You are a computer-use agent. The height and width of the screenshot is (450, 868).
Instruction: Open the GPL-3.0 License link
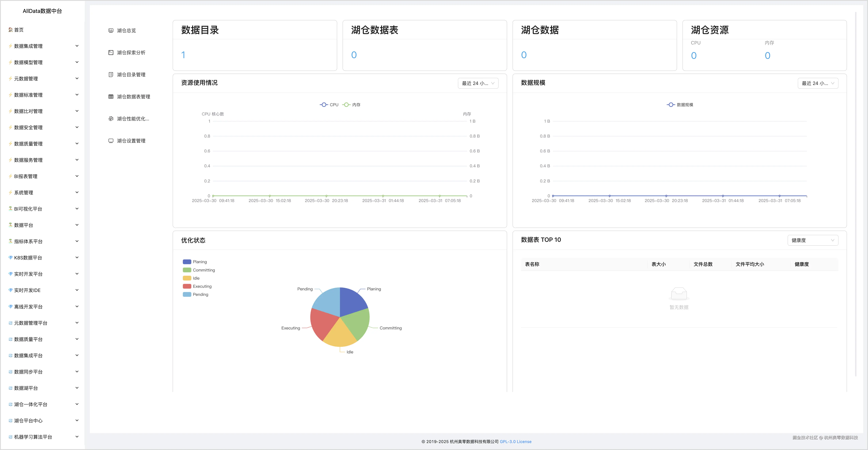515,442
